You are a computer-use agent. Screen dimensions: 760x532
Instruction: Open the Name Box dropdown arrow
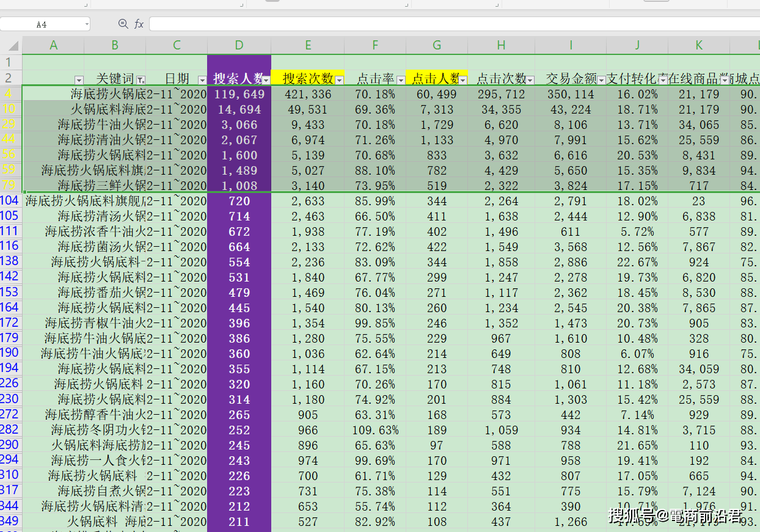click(x=87, y=24)
